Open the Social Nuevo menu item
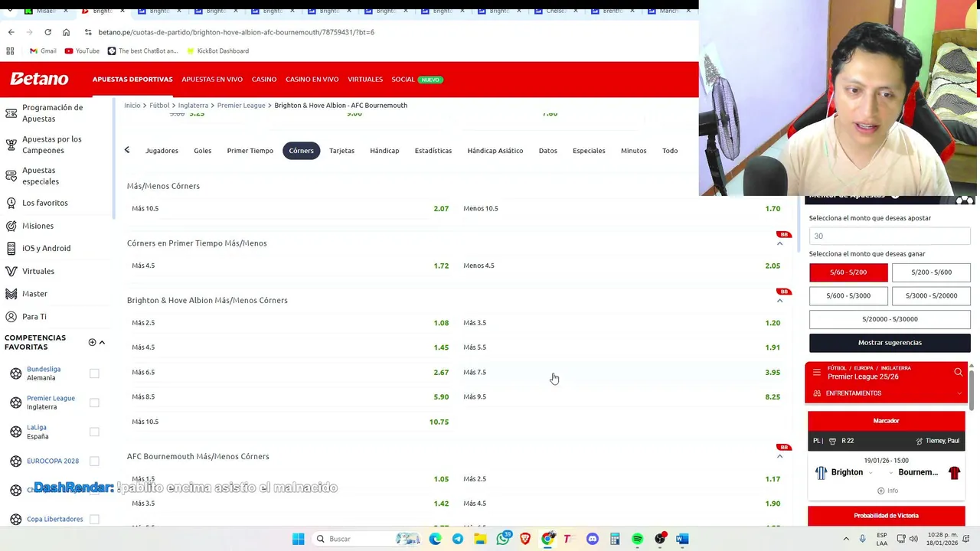The height and width of the screenshot is (551, 980). point(417,80)
